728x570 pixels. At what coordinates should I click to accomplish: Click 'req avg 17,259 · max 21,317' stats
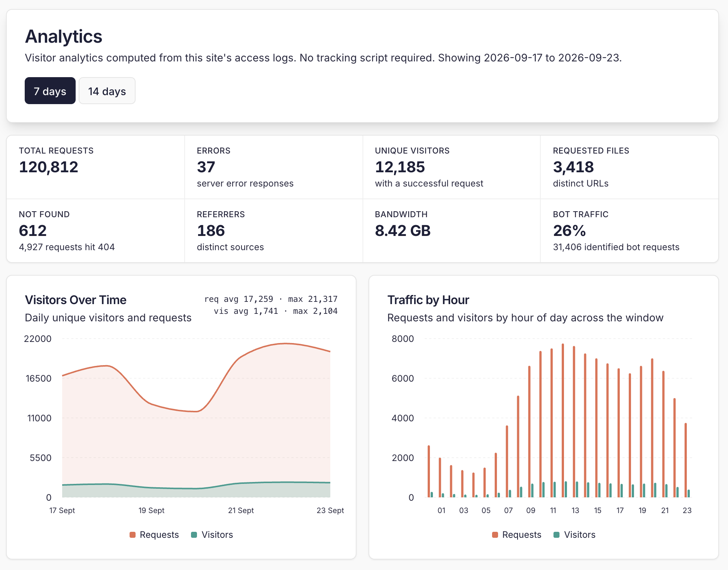click(x=271, y=299)
